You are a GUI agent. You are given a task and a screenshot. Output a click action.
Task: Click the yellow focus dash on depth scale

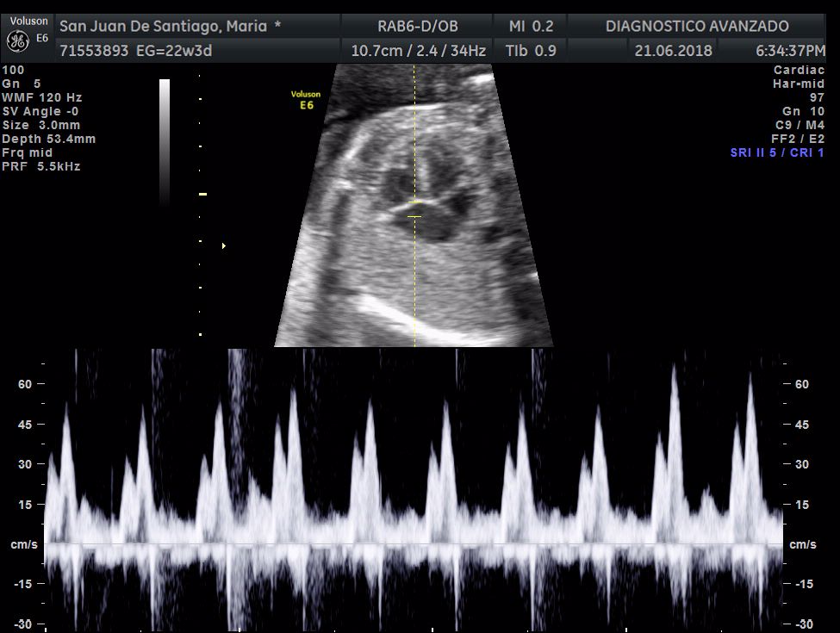202,195
